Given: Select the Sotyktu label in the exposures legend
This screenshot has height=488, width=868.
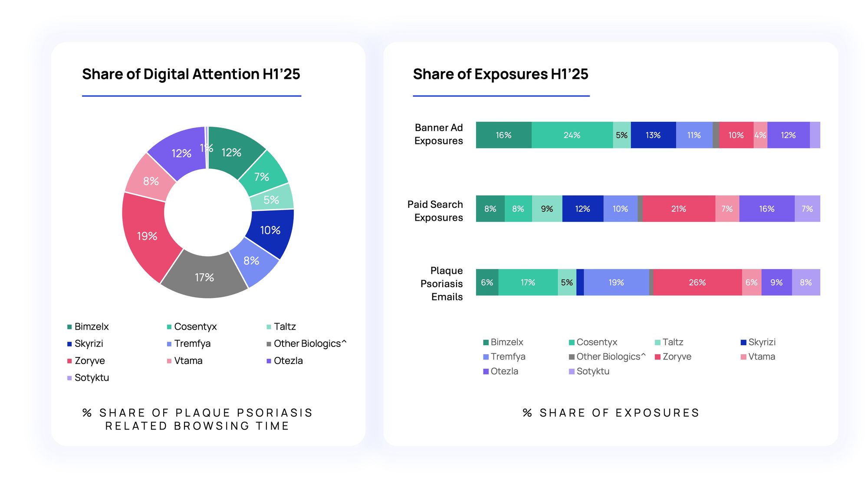Looking at the screenshot, I should pyautogui.click(x=593, y=371).
